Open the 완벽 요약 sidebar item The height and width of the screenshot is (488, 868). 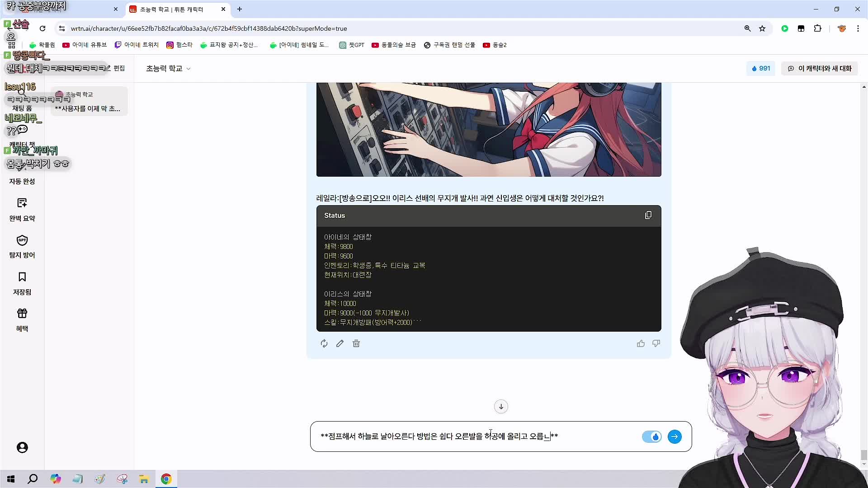(x=22, y=209)
